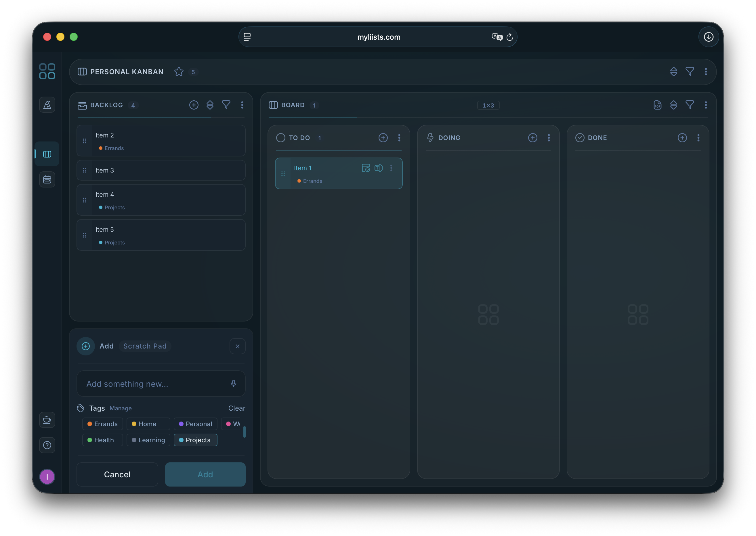Open Item 1's options menu
Viewport: 756px width, 536px height.
(x=392, y=168)
